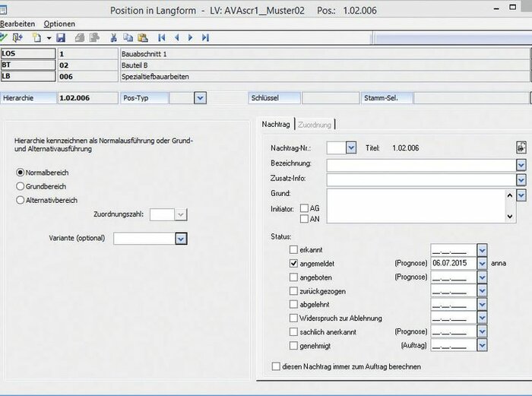Viewport: 532px width, 396px height.
Task: Open date picker for angeboten status
Action: click(x=482, y=277)
